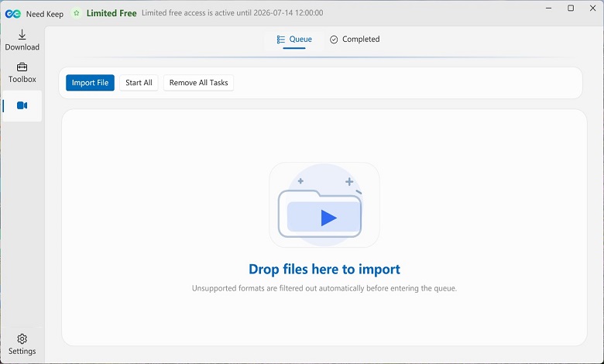Click the Need Keep app logo
604x364 pixels.
click(12, 13)
